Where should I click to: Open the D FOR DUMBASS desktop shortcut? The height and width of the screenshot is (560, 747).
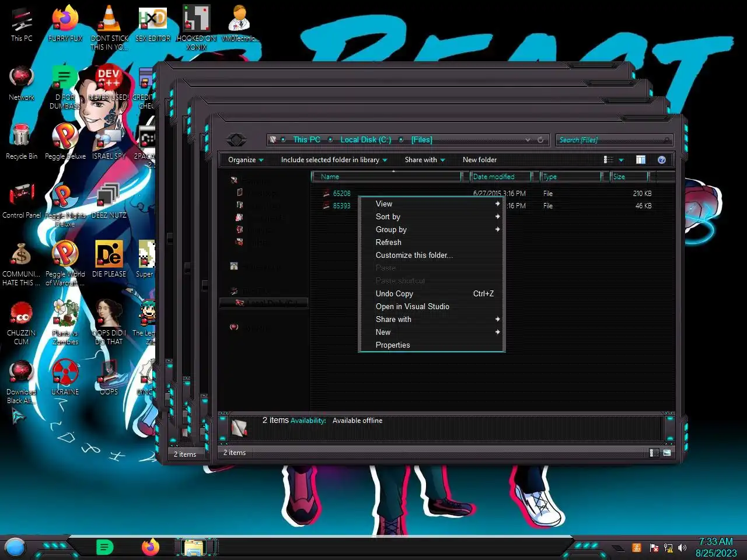click(x=65, y=87)
